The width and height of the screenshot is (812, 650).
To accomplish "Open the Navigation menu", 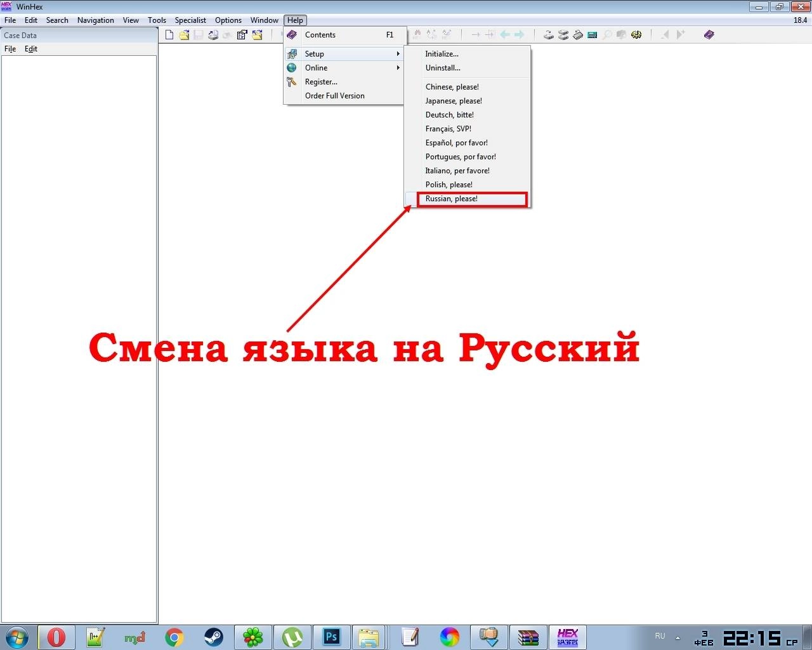I will 96,20.
